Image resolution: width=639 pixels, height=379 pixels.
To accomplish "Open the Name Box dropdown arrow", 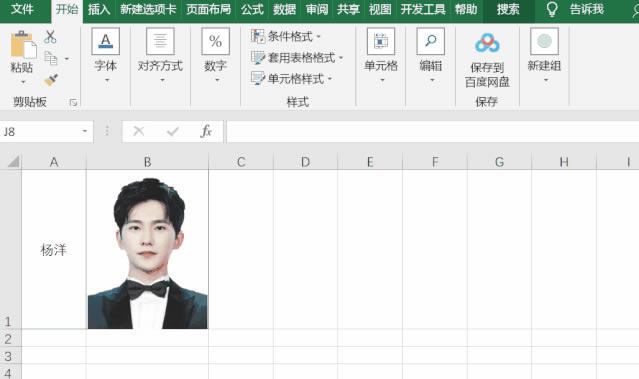I will coord(85,131).
